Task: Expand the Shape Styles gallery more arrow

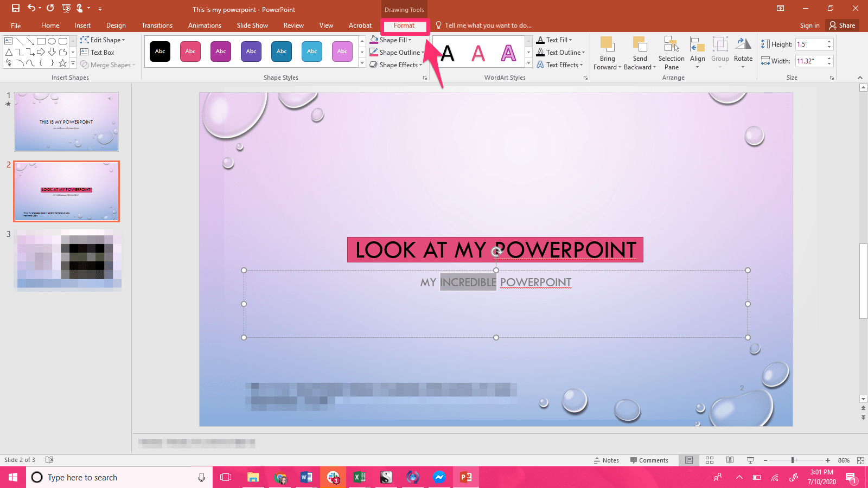Action: (362, 63)
